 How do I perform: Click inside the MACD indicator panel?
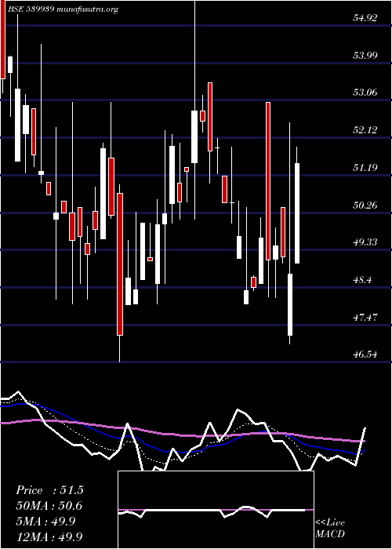[x=216, y=510]
